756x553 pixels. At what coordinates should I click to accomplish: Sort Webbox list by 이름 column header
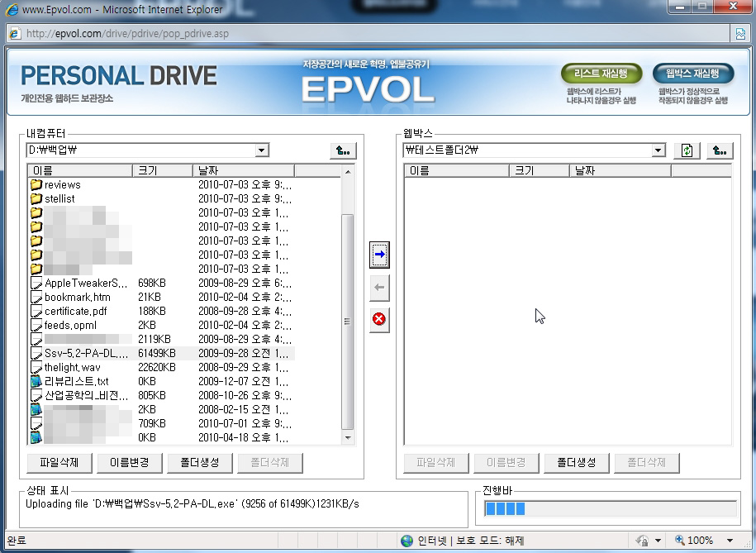tap(457, 170)
